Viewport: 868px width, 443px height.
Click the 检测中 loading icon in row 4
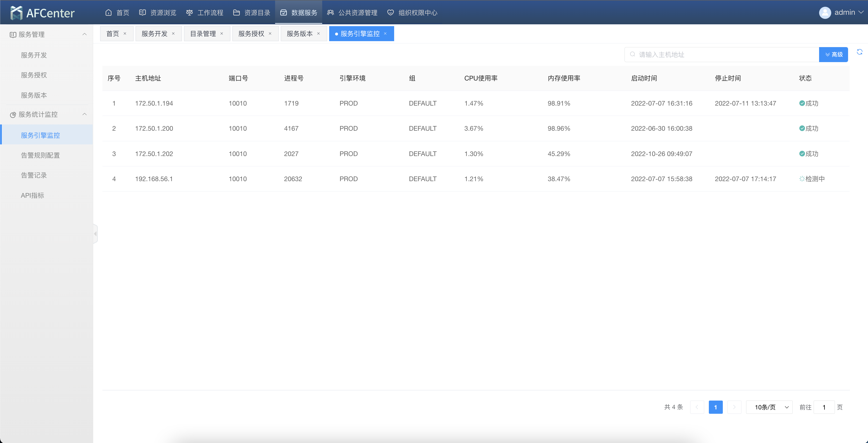[x=802, y=179]
